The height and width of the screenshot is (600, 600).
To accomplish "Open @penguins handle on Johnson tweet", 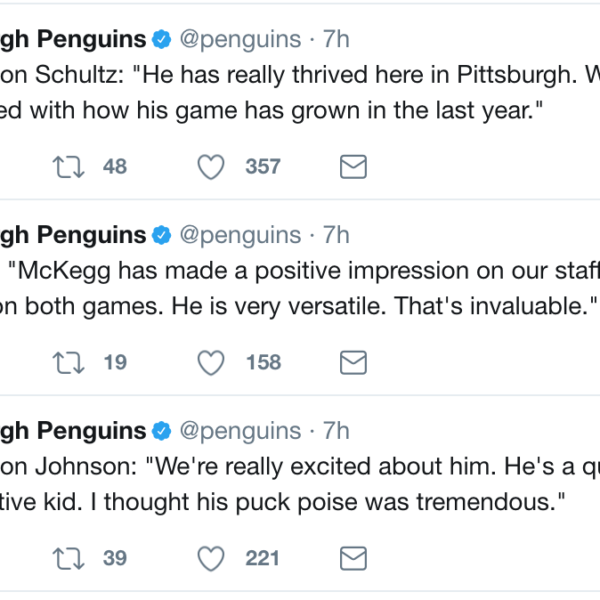I will 239,430.
